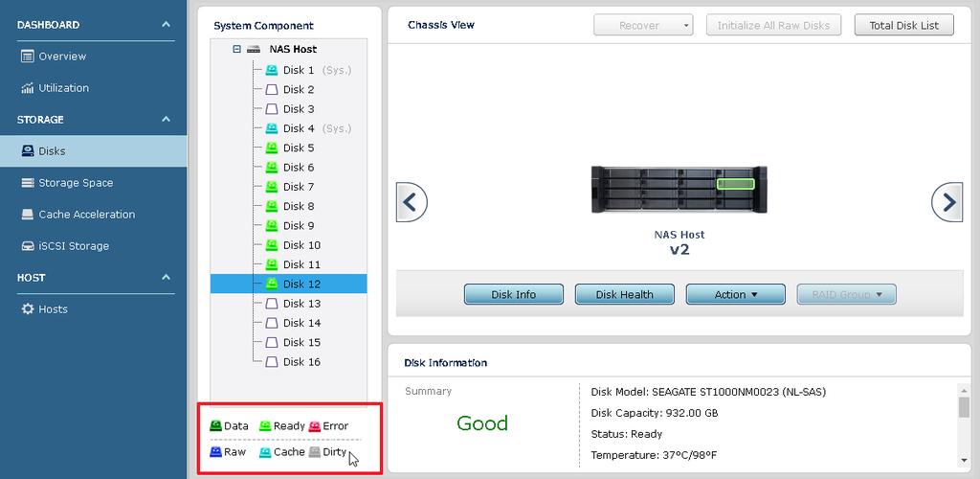Click the Disk 1 system disk icon

click(271, 70)
